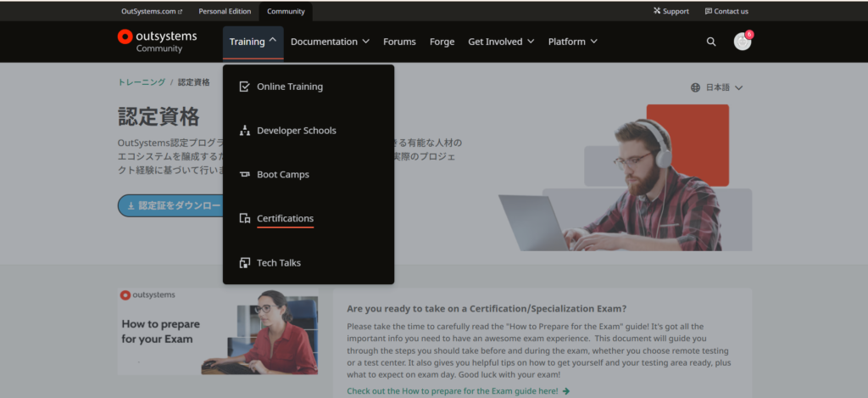This screenshot has width=868, height=398.
Task: Click the Developer Schools hierarchy icon
Action: pos(244,131)
